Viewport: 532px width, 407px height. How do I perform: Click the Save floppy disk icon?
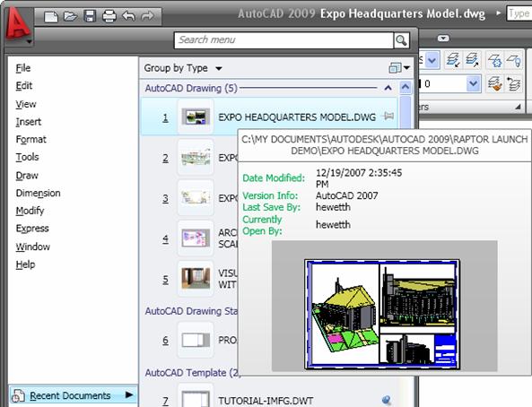tap(90, 16)
